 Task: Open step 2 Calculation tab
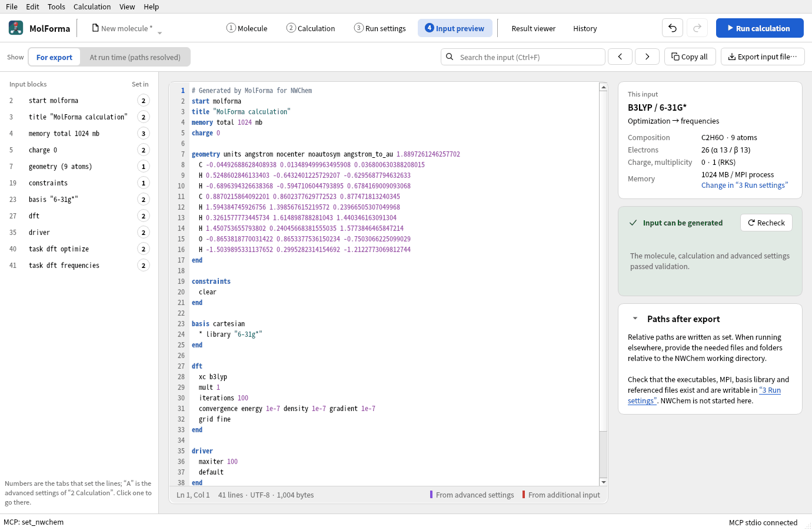[x=311, y=28]
